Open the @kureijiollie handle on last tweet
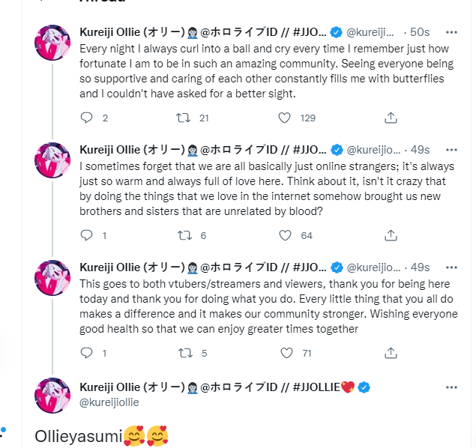 (109, 402)
